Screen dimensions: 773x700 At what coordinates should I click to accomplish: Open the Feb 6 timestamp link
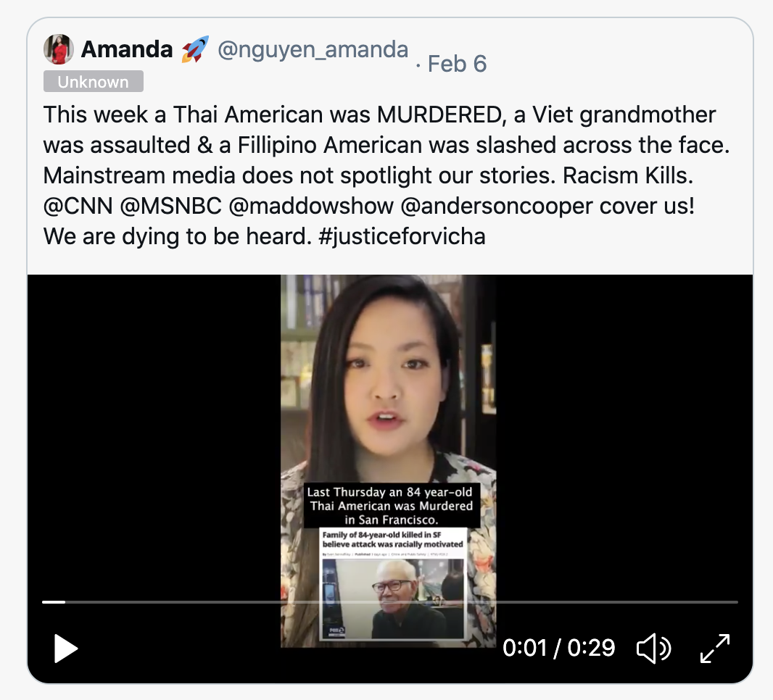pyautogui.click(x=457, y=64)
